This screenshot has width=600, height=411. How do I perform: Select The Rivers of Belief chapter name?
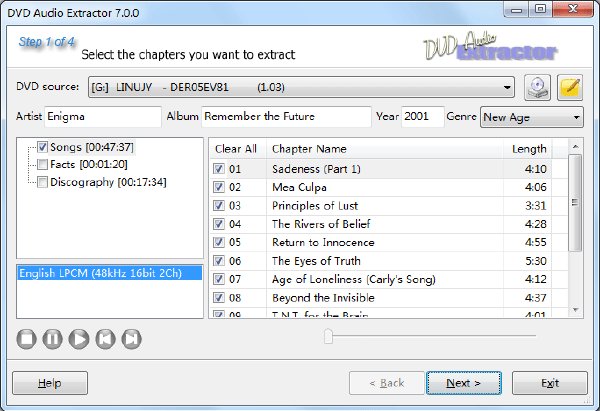pyautogui.click(x=321, y=224)
